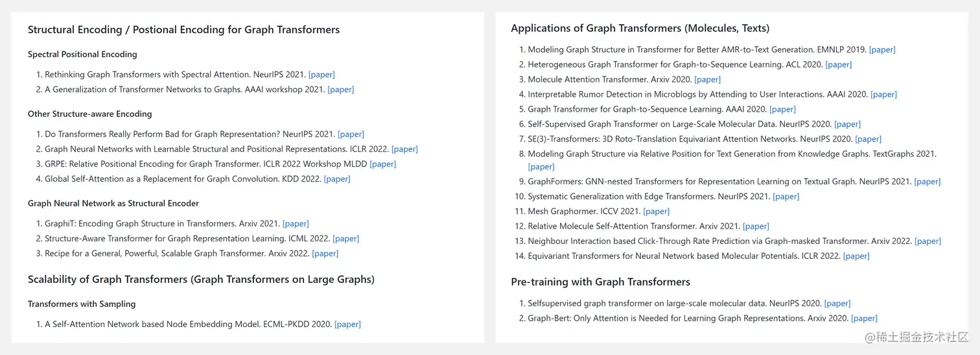
Task: Open paper link for Recipe for a General, Powerful, Scalable Graph Transformer
Action: point(325,254)
